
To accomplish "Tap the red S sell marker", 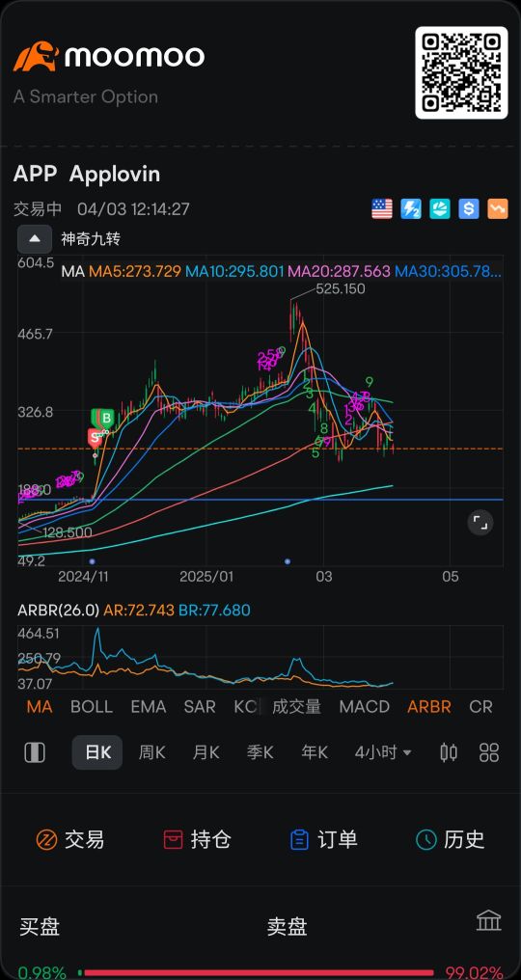I will 95,438.
